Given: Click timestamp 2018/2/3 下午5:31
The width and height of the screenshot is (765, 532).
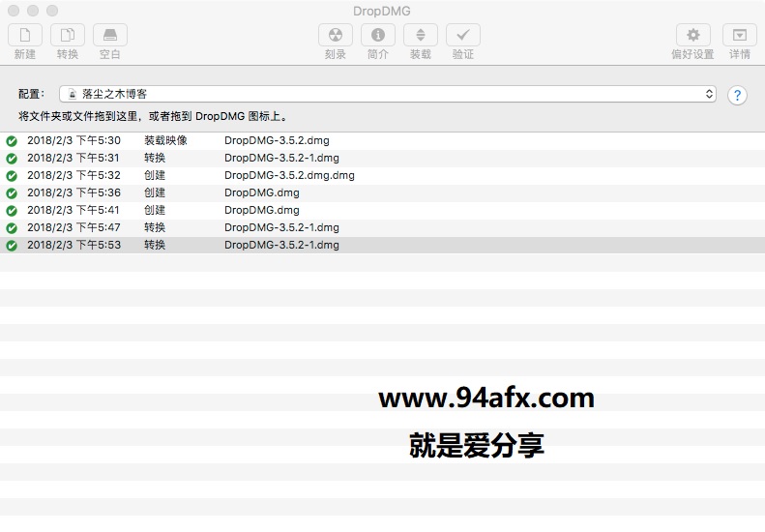Looking at the screenshot, I should click(x=74, y=158).
